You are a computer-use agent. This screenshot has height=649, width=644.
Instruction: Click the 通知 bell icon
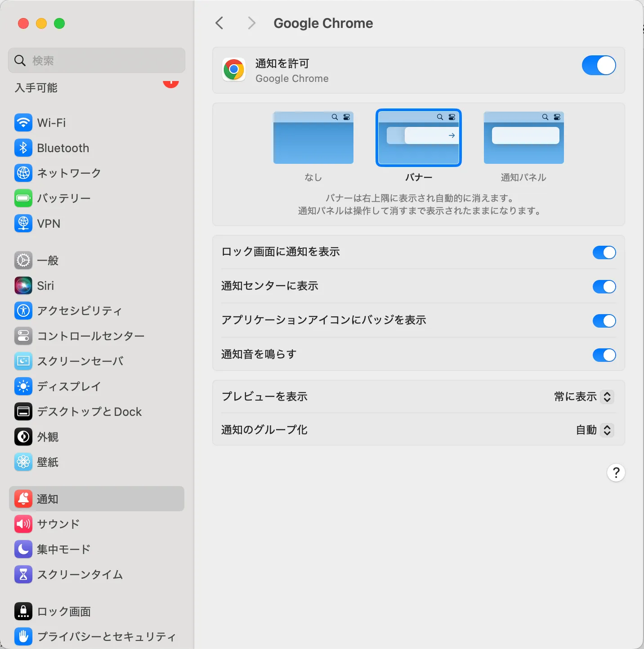click(23, 499)
